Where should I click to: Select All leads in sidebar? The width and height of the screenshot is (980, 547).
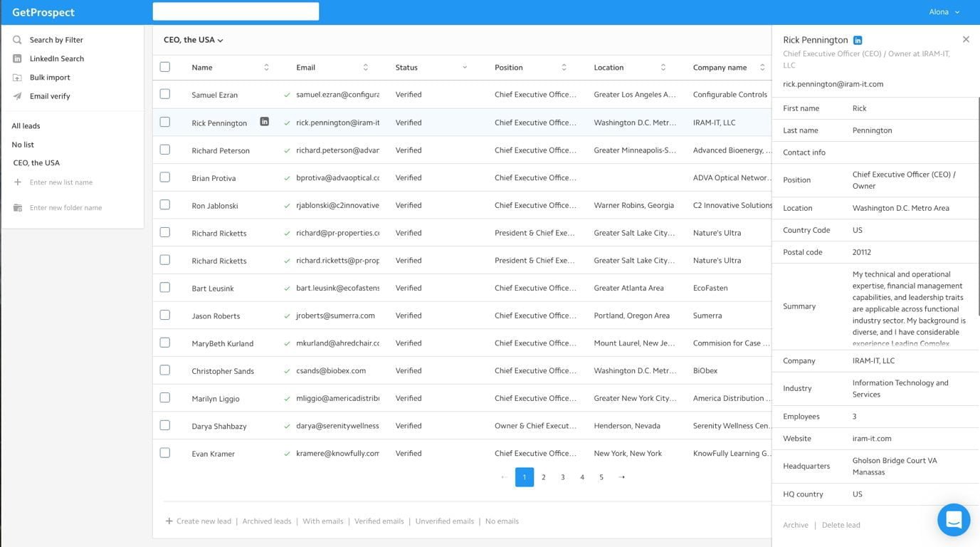tap(26, 126)
